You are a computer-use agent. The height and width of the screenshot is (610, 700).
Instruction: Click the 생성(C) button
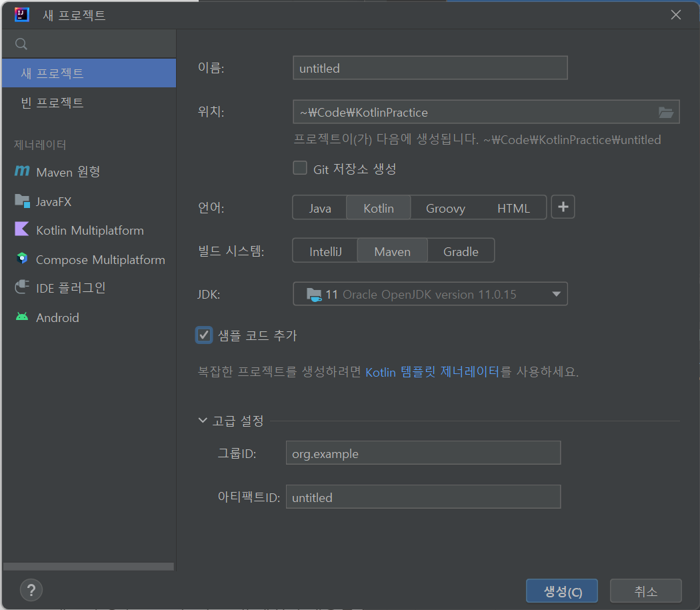coord(561,591)
